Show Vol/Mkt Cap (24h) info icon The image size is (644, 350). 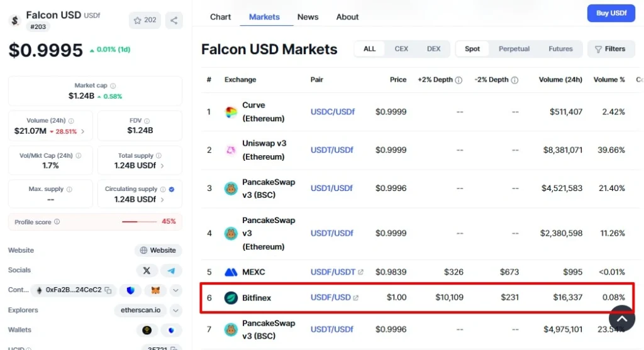[79, 156]
